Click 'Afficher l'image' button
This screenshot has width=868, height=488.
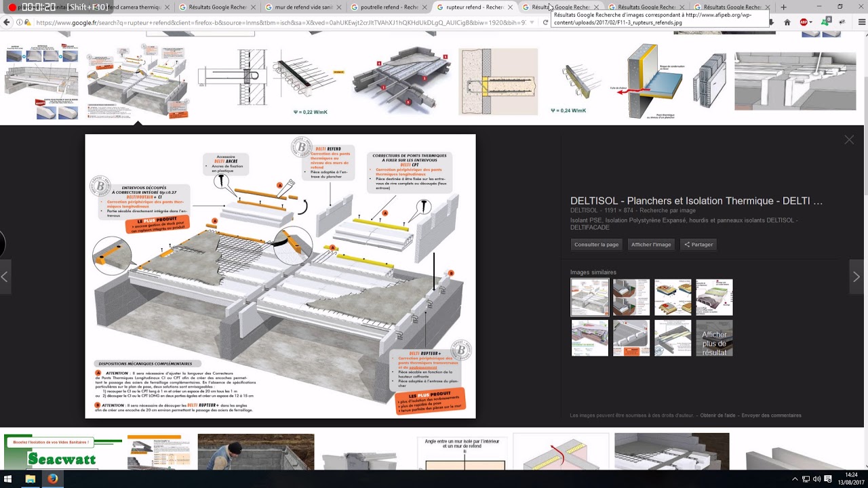pos(651,244)
